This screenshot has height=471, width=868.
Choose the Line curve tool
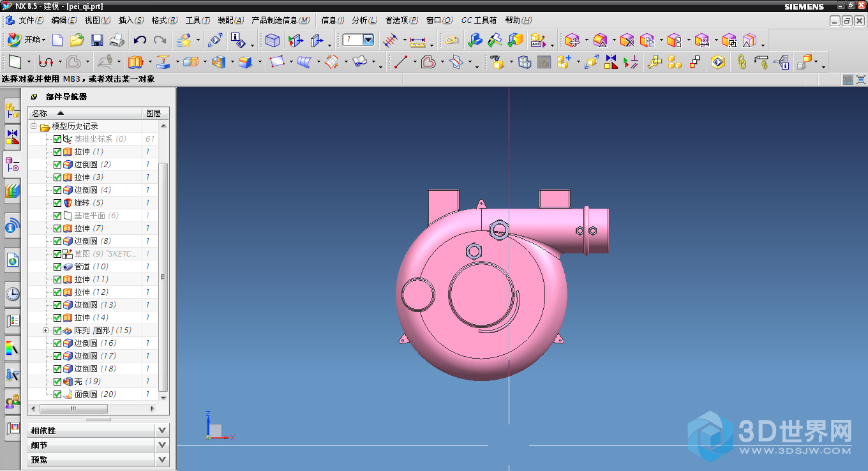[401, 62]
